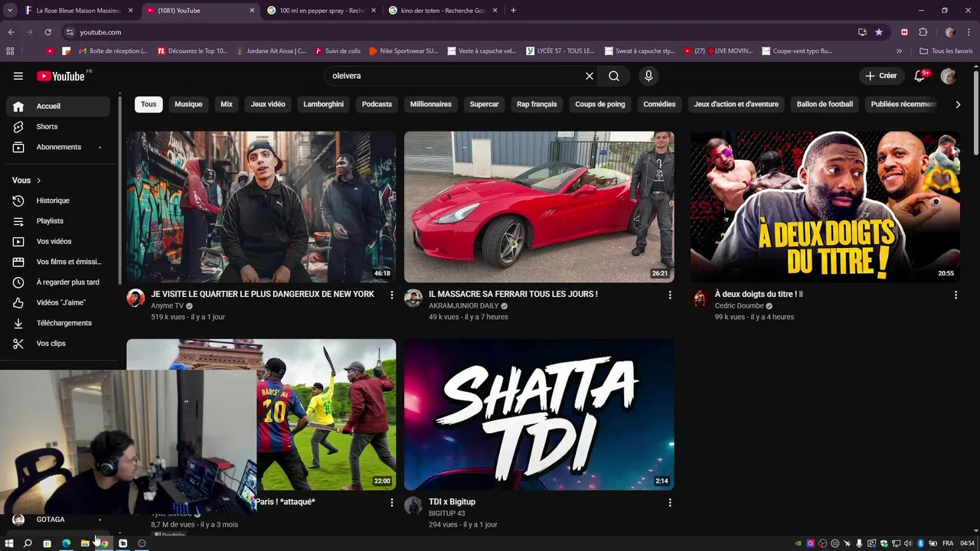This screenshot has width=980, height=551.
Task: Open the account avatar menu
Action: (949, 76)
